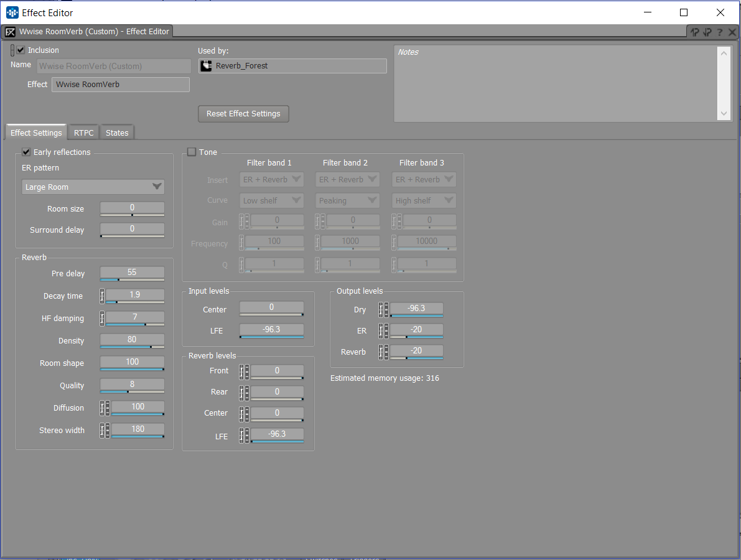Image resolution: width=741 pixels, height=560 pixels.
Task: Click the Effect field Wwise RoomVerb
Action: click(x=121, y=85)
